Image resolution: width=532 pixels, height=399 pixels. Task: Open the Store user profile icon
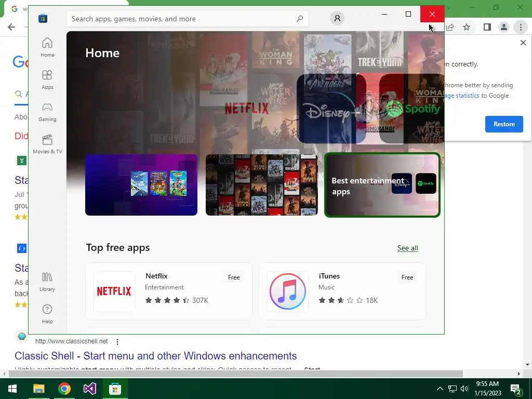[x=337, y=18]
